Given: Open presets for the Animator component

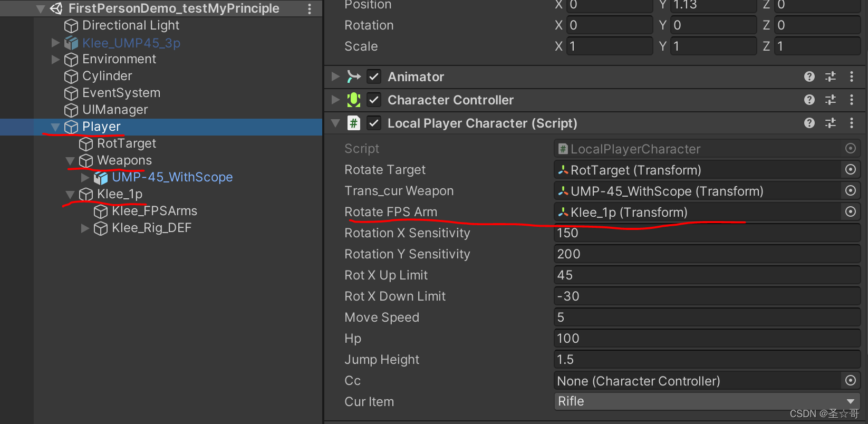Looking at the screenshot, I should tap(831, 77).
